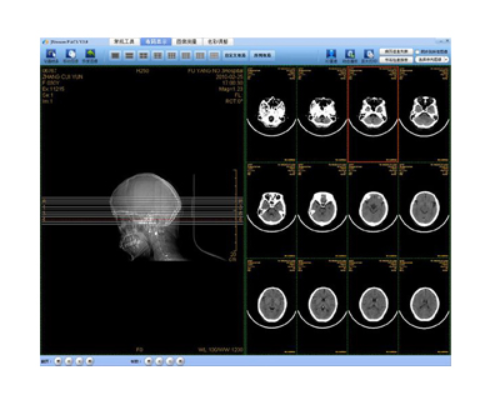Viewport: 478px width, 397px height.
Task: Select the first CT slice in the middle row
Action: pos(271,210)
